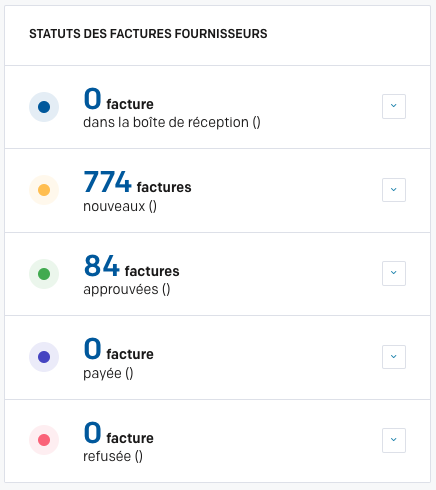Click the zero count in inbox row
The width and height of the screenshot is (436, 490).
click(92, 99)
